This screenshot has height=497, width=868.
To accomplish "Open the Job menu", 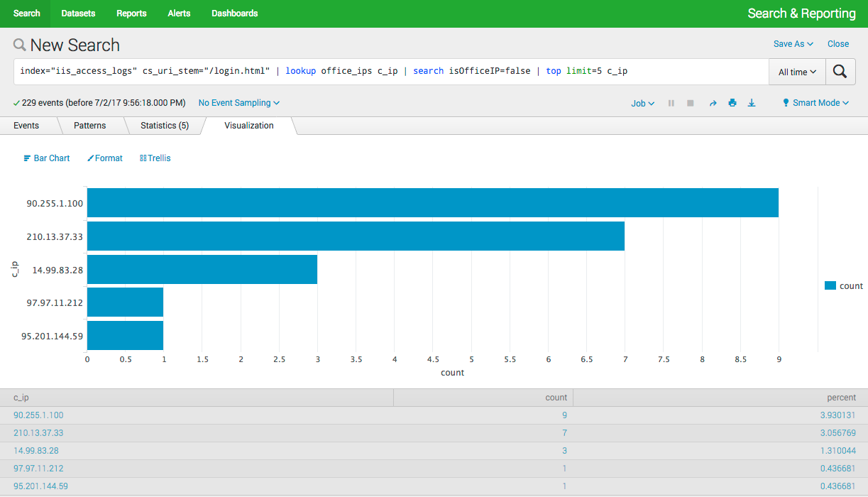I will coord(642,103).
